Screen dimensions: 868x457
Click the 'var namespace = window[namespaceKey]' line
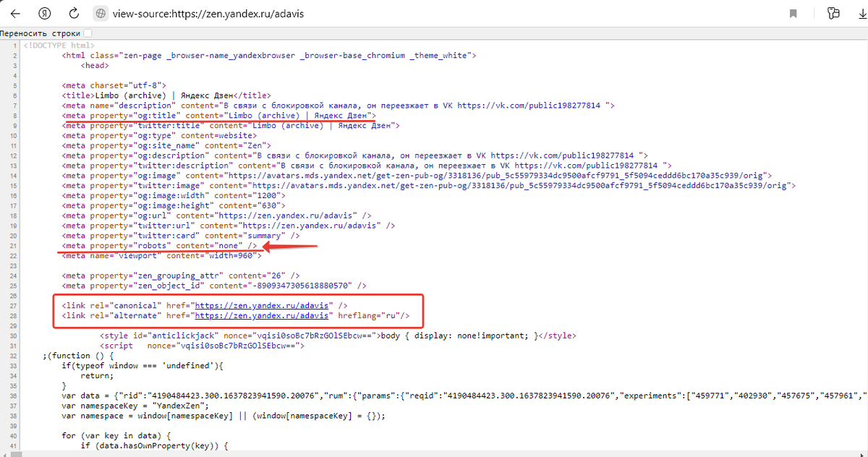(x=224, y=416)
